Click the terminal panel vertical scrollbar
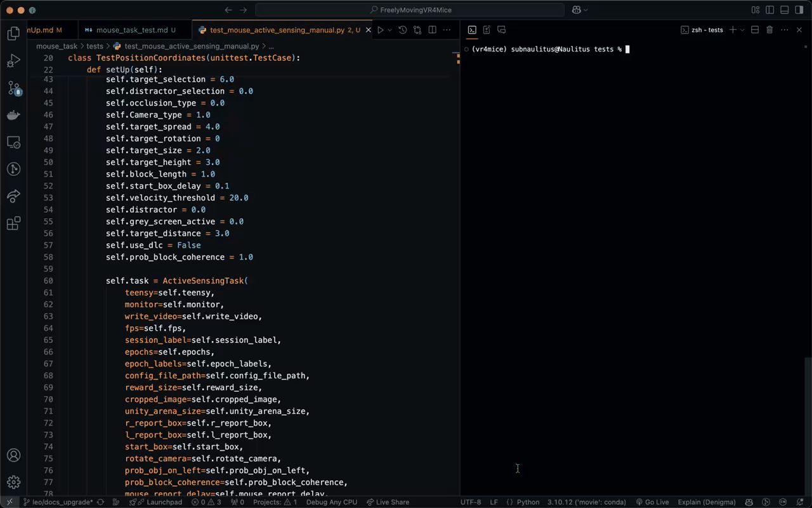 point(808,425)
